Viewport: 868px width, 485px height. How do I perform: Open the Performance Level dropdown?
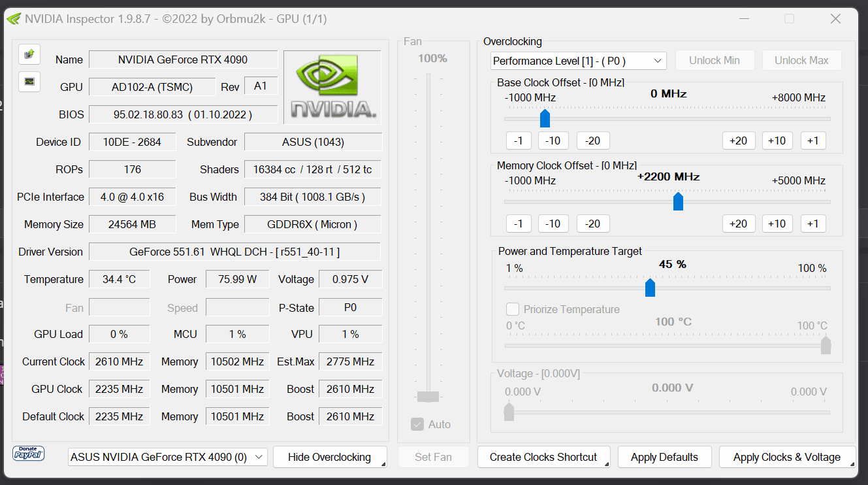pos(578,61)
